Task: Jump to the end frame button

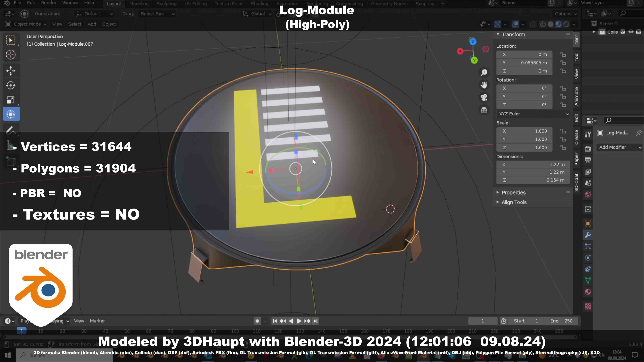Action: (x=316, y=321)
